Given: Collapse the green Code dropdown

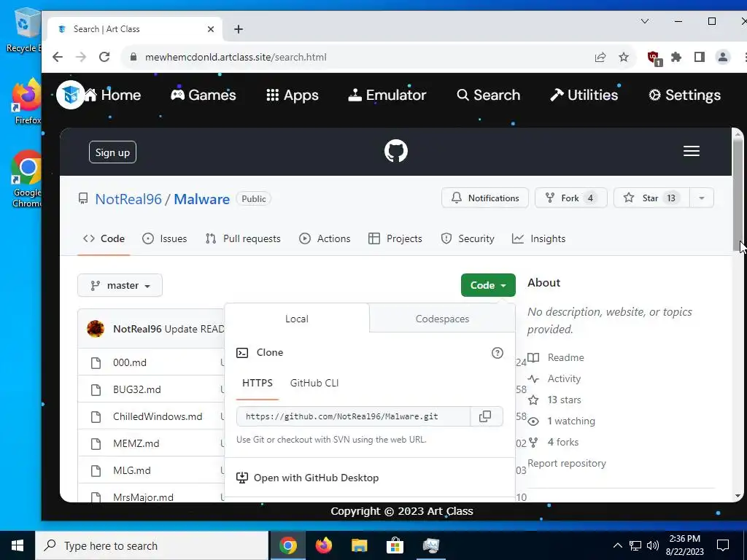Looking at the screenshot, I should (x=488, y=285).
